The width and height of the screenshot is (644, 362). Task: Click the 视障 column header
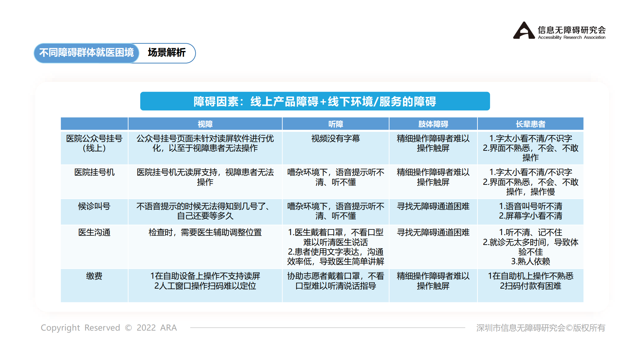tap(205, 124)
